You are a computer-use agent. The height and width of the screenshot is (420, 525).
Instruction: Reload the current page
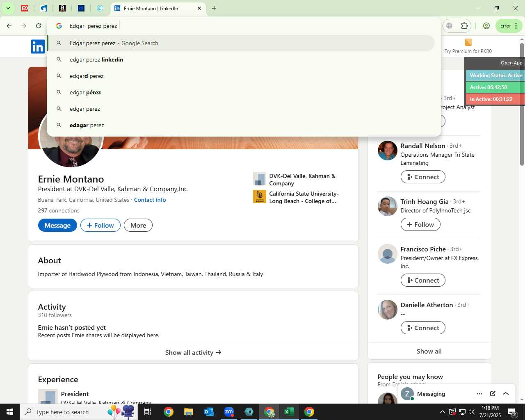click(x=39, y=26)
